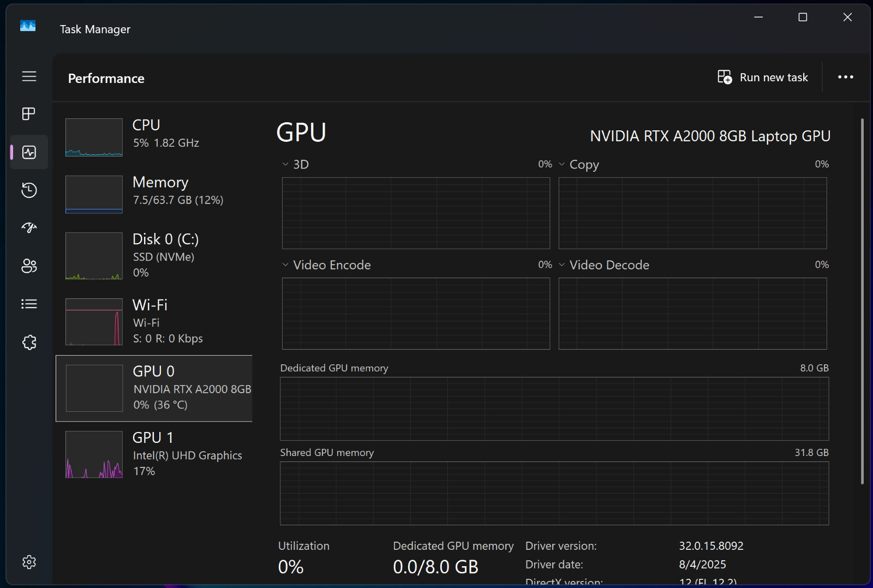The image size is (873, 588).
Task: Click the Wi-Fi graph thumbnail
Action: coord(94,322)
